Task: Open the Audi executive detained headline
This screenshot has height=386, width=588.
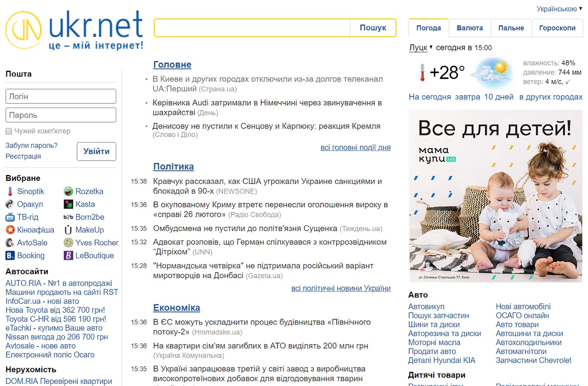Action: point(267,107)
